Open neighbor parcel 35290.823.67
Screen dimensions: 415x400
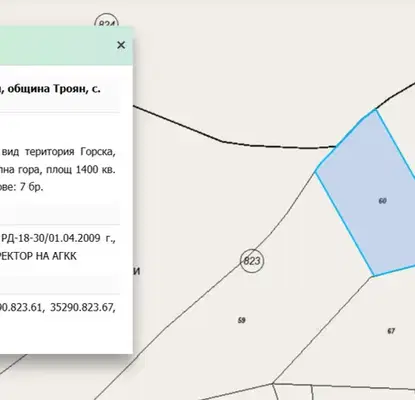83,307
